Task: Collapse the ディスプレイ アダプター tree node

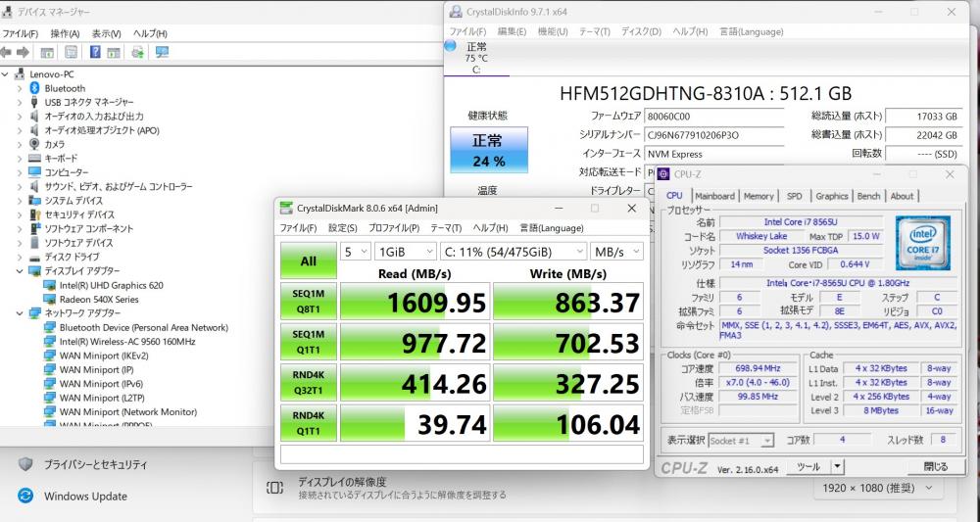Action: click(x=20, y=271)
